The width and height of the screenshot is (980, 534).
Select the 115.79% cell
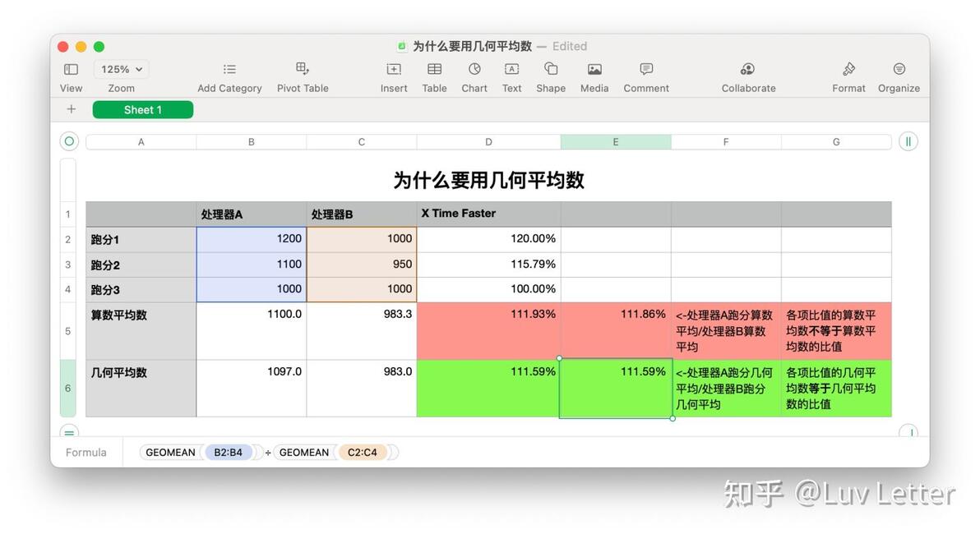488,265
